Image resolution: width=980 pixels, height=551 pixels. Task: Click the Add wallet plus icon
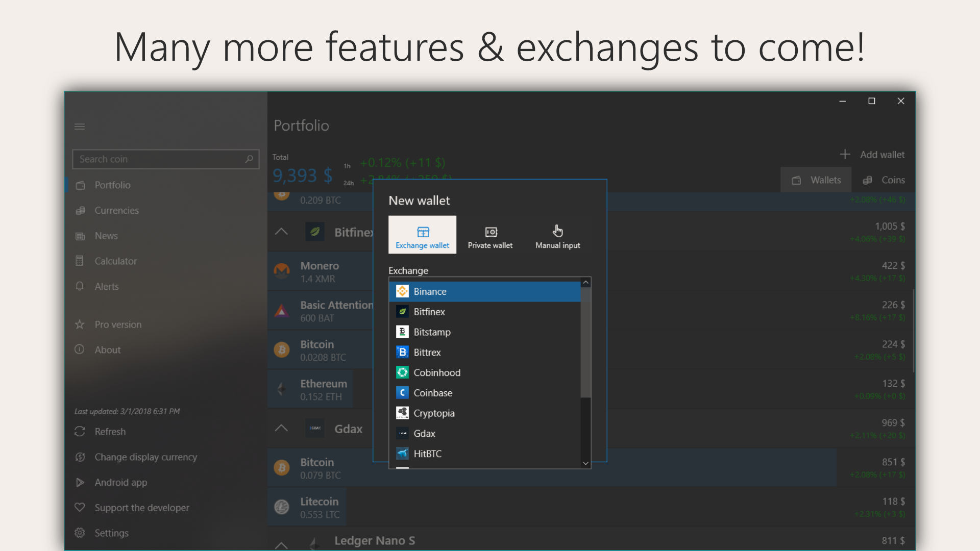click(845, 154)
